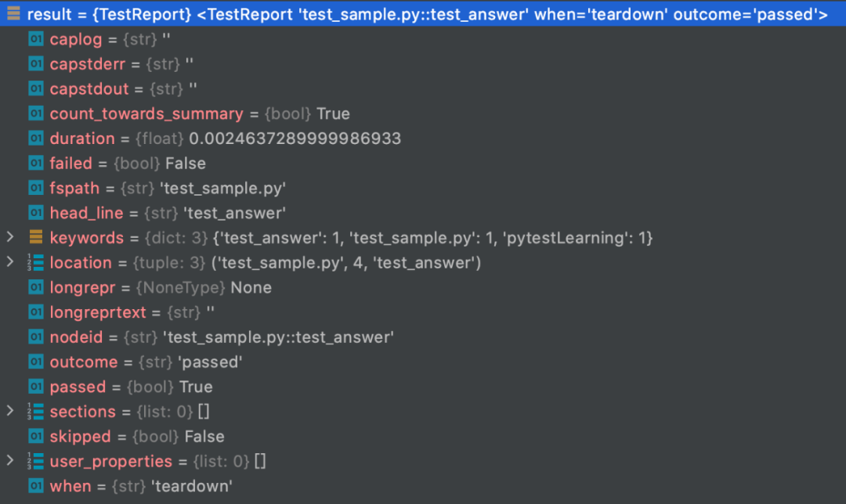846x504 pixels.
Task: Click the result object icon in the header row
Action: point(13,14)
